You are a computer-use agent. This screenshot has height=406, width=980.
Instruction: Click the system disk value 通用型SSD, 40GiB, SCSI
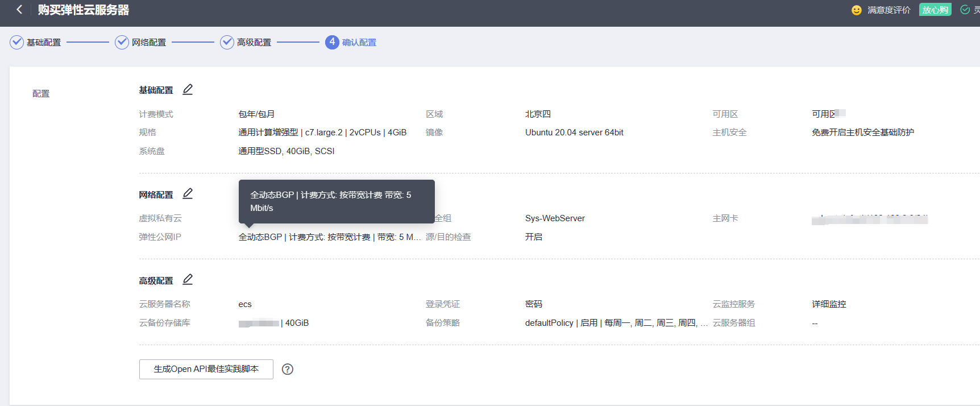(286, 151)
